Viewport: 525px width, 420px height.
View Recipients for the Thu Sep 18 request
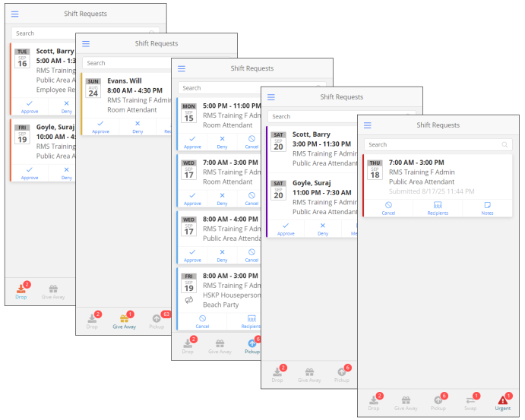[438, 208]
